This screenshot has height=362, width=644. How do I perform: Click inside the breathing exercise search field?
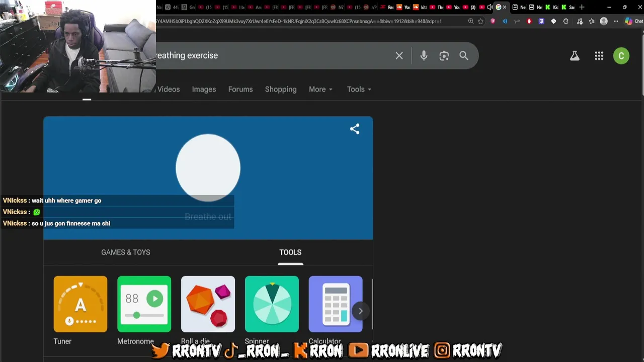272,56
